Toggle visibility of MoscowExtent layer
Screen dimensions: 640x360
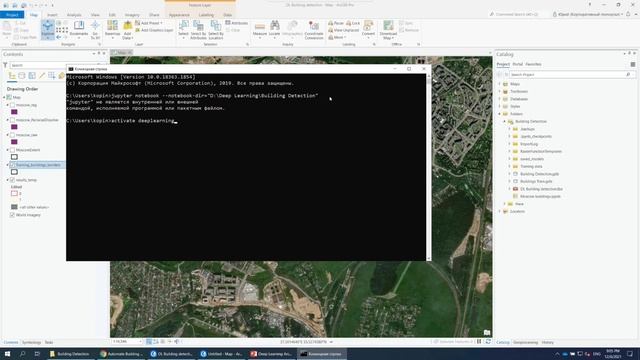tap(12, 150)
